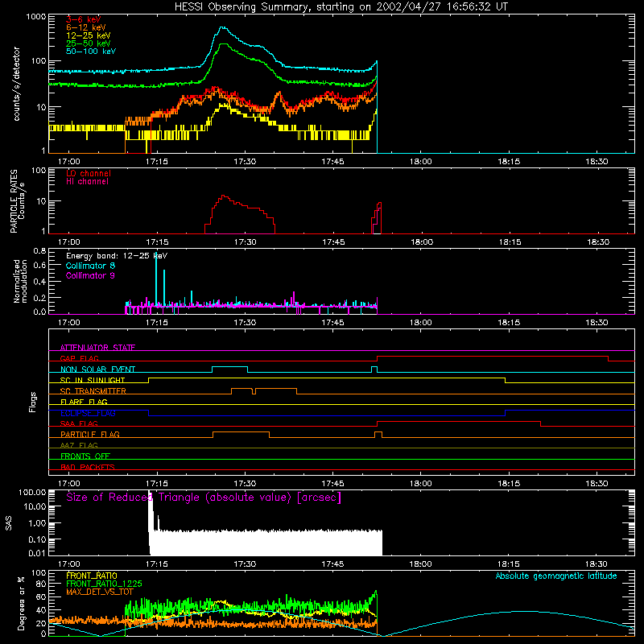This screenshot has width=644, height=644.
Task: Select the yellow FRONT_RATIO legend label
Action: click(x=92, y=576)
